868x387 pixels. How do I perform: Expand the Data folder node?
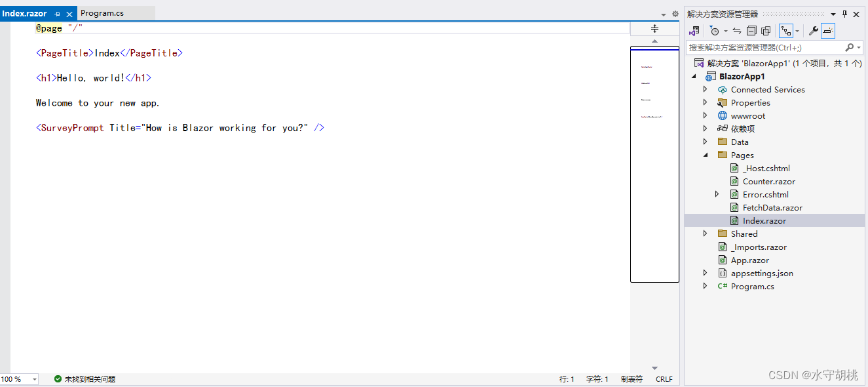tap(706, 142)
